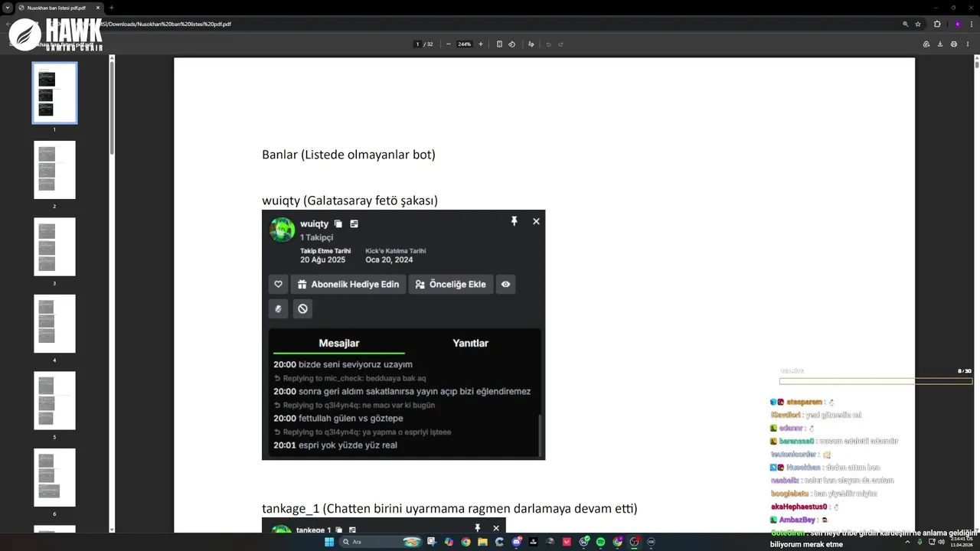980x551 pixels.
Task: Open Discord from taskbar
Action: click(517, 542)
